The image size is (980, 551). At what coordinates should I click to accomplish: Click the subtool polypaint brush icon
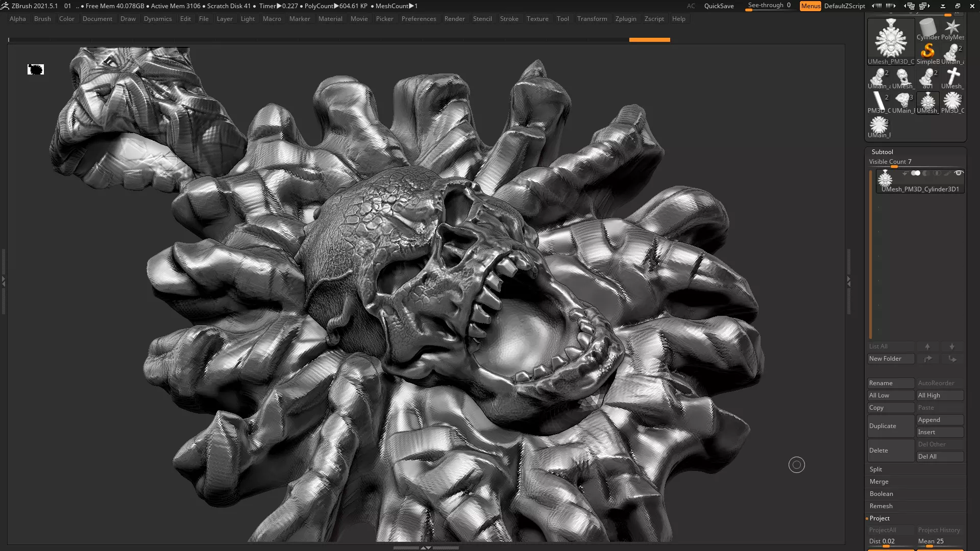pos(947,173)
